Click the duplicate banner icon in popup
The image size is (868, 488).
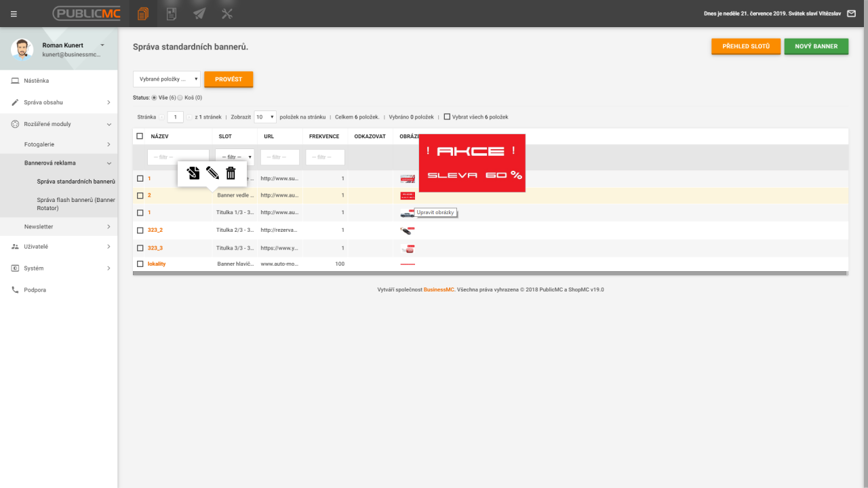point(193,173)
